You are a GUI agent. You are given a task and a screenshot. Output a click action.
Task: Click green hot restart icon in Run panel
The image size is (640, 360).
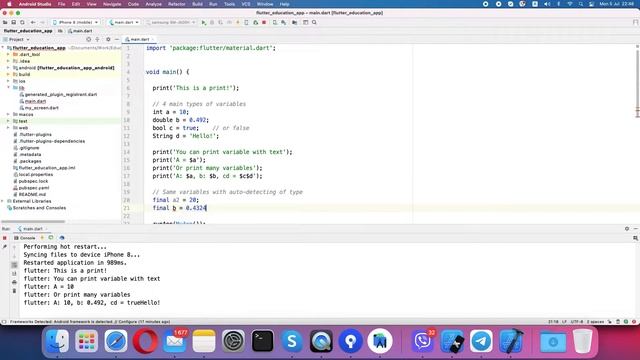51,238
